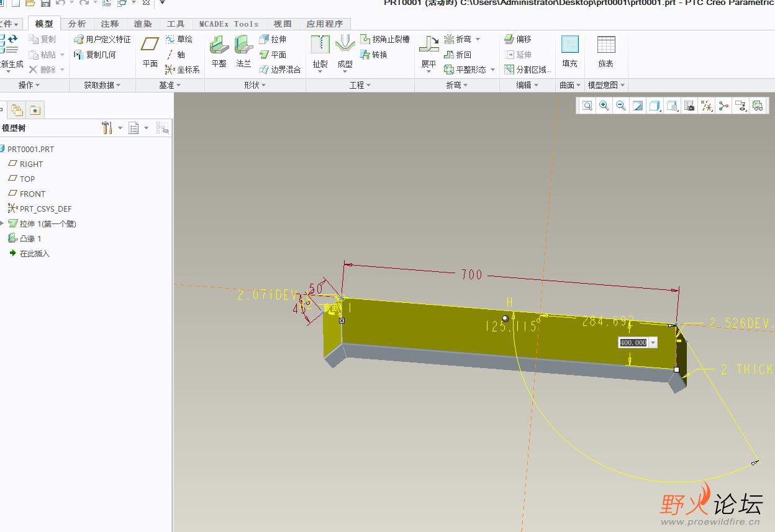Click the 偏移 offset tool
775x532 pixels.
coord(518,39)
